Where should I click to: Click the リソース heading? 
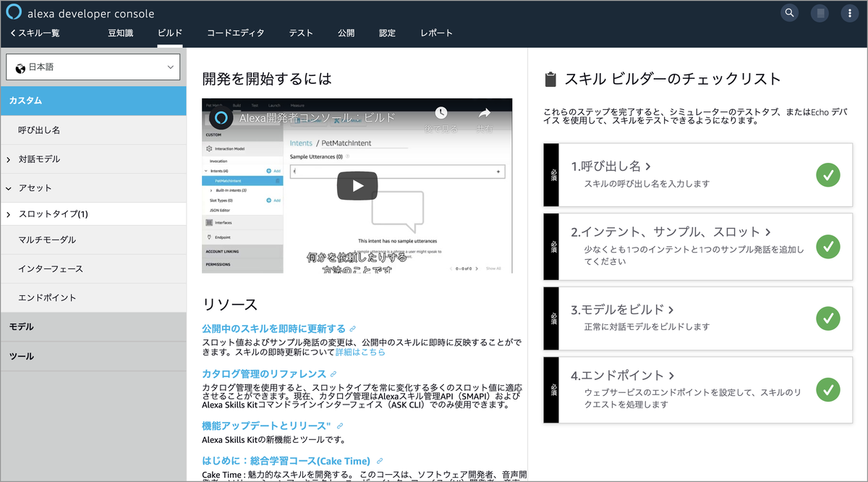[x=230, y=304]
